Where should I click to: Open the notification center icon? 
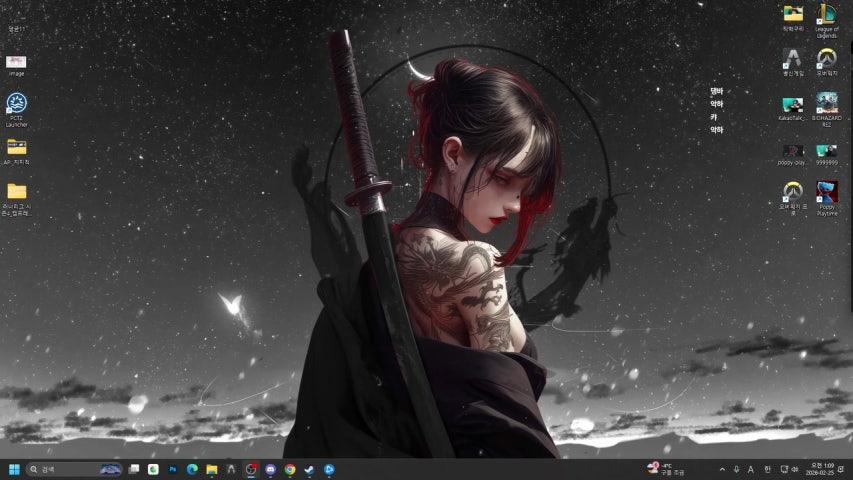pos(842,469)
